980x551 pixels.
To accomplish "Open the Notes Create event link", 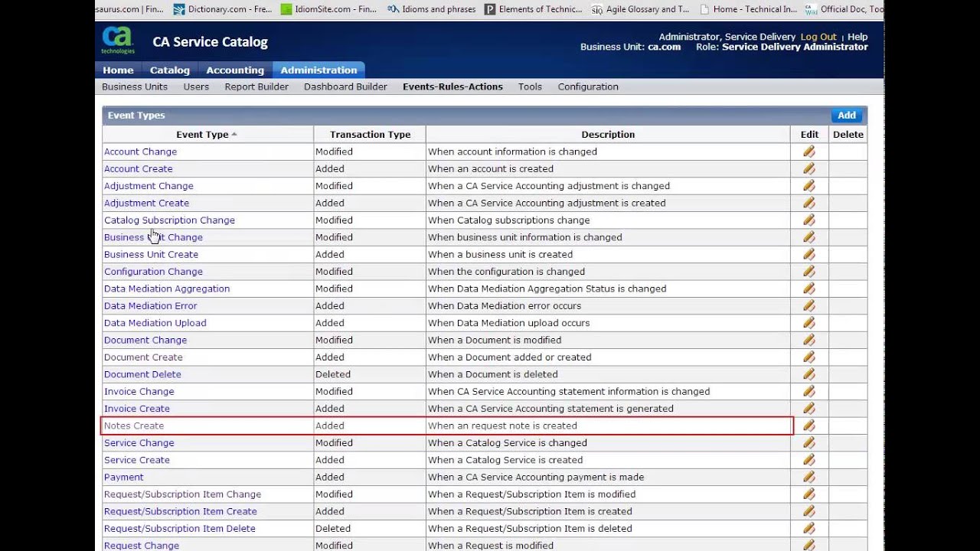I will (134, 425).
